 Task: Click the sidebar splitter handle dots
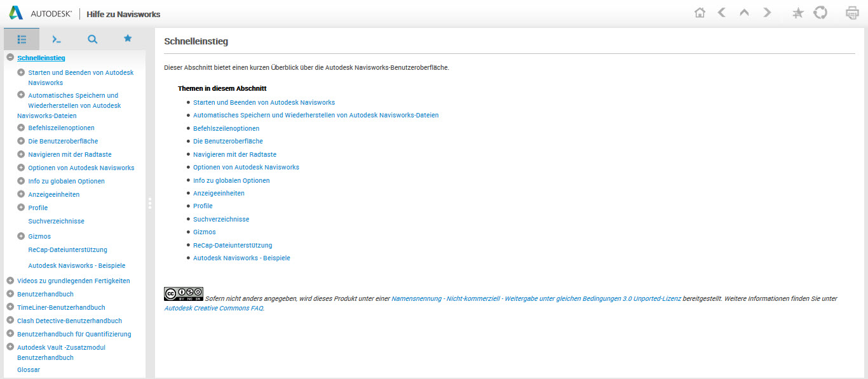click(150, 203)
